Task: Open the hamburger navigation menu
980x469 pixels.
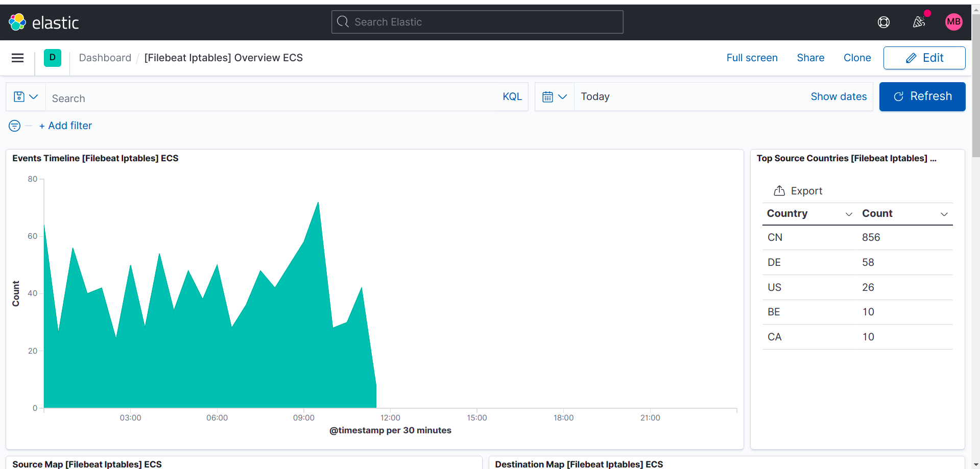Action: tap(18, 58)
